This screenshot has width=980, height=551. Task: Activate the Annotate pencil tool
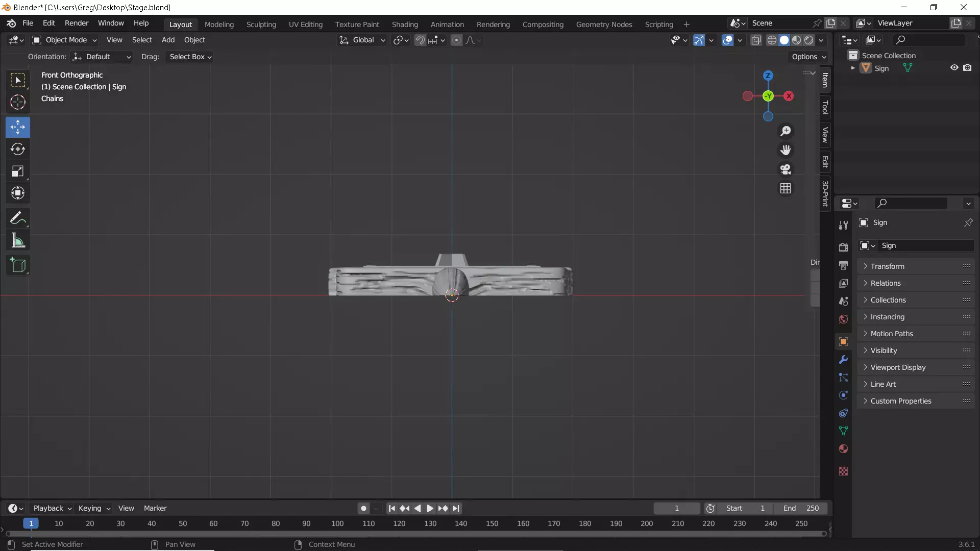pos(18,218)
